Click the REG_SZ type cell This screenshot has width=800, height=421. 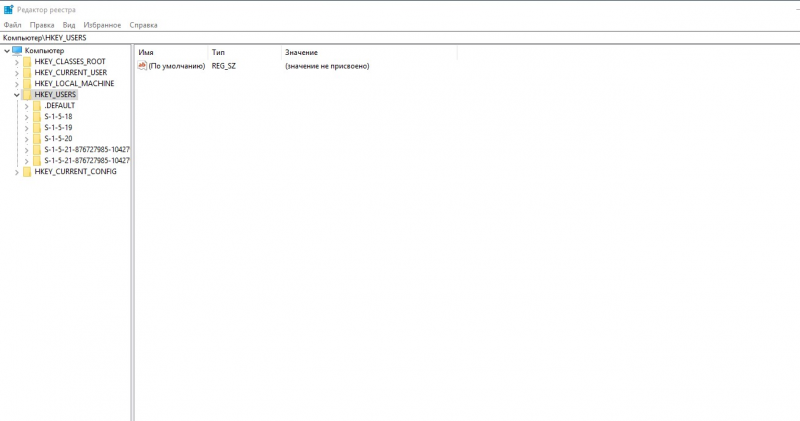pyautogui.click(x=223, y=66)
